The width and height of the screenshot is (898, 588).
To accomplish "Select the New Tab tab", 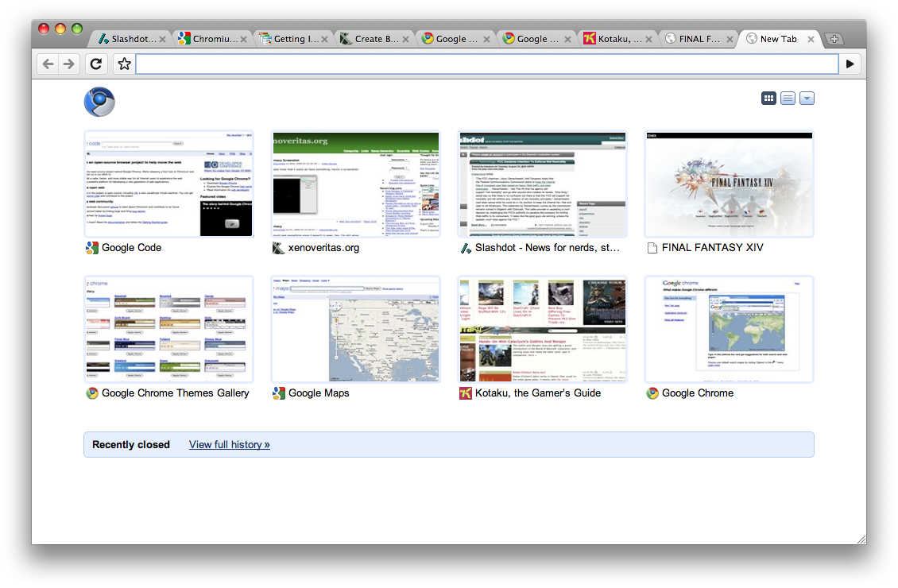I will point(778,39).
